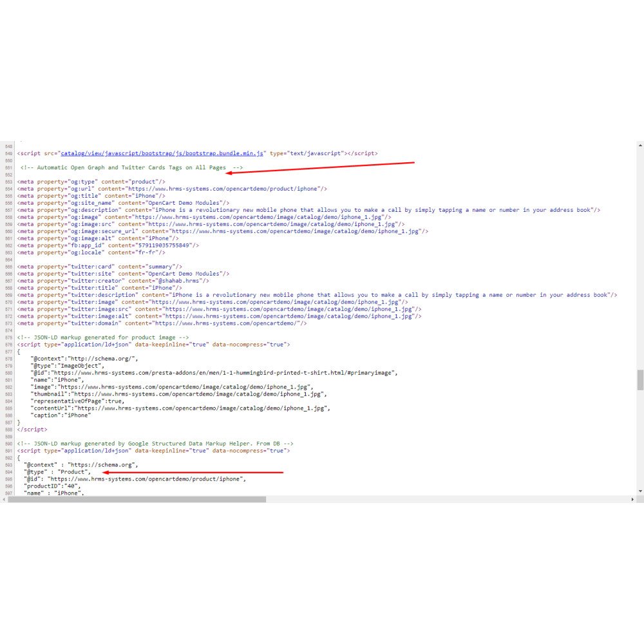Screen dimensions: 644x644
Task: Click the vertical scrollbar thumb
Action: [x=640, y=380]
